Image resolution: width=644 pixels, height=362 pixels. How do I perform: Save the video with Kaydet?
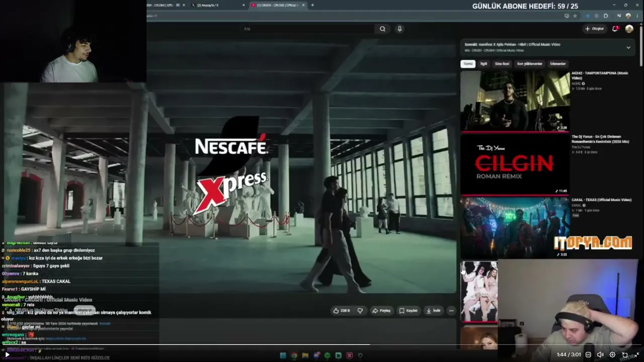tap(408, 311)
